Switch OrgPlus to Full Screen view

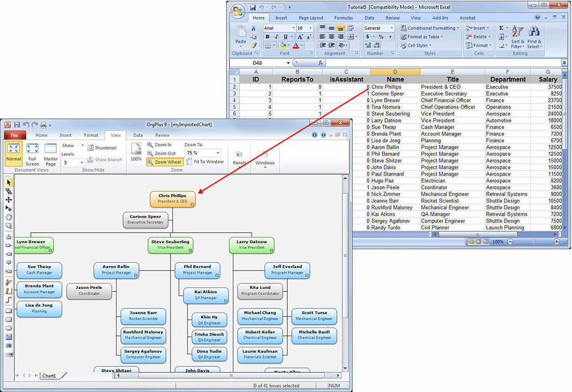click(32, 155)
